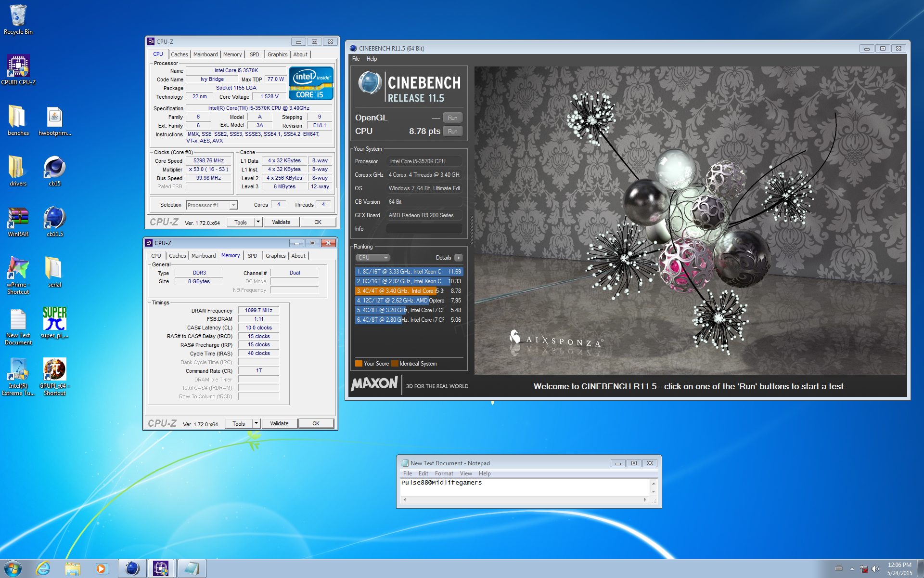Image resolution: width=924 pixels, height=578 pixels.
Task: Select ranking row 4C/8T @ 2.80 GHz
Action: click(409, 320)
